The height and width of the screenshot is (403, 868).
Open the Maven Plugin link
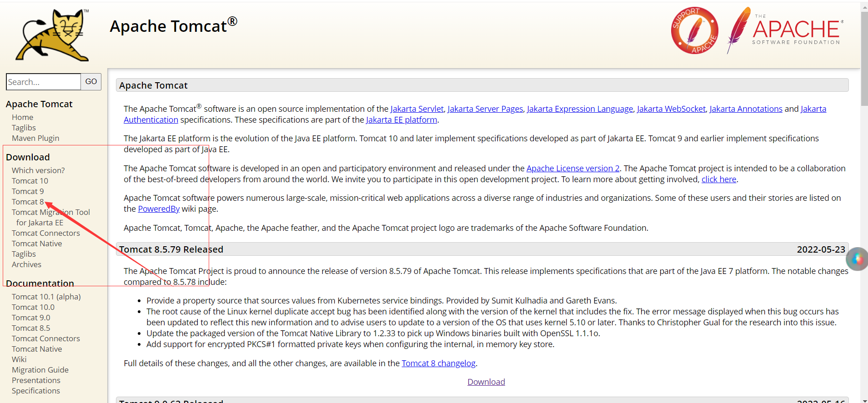point(35,138)
